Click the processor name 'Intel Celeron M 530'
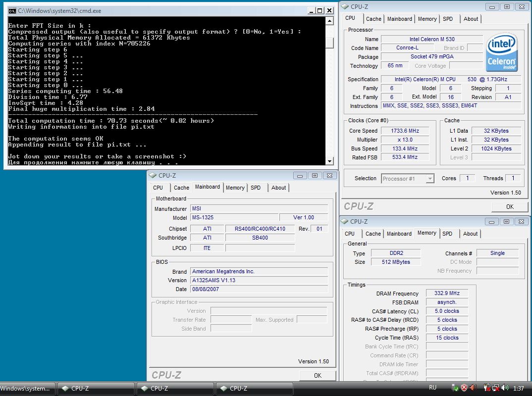This screenshot has width=532, height=396. coord(432,39)
